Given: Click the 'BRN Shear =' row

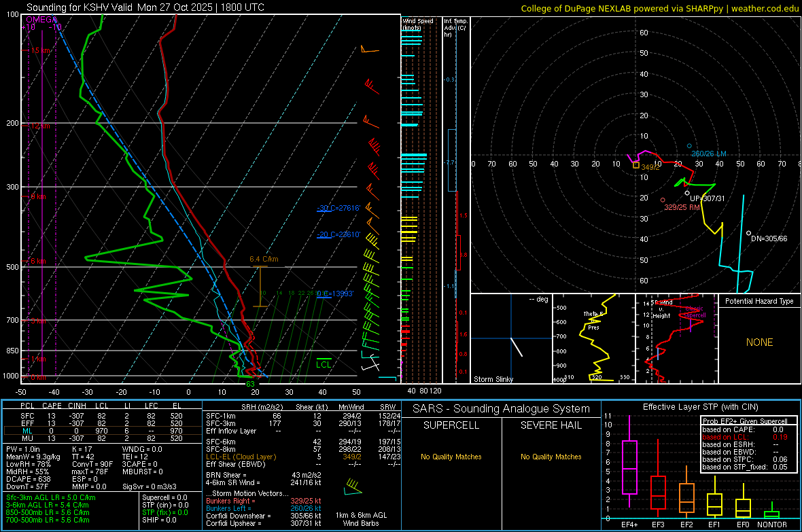Looking at the screenshot, I should click(x=264, y=475).
